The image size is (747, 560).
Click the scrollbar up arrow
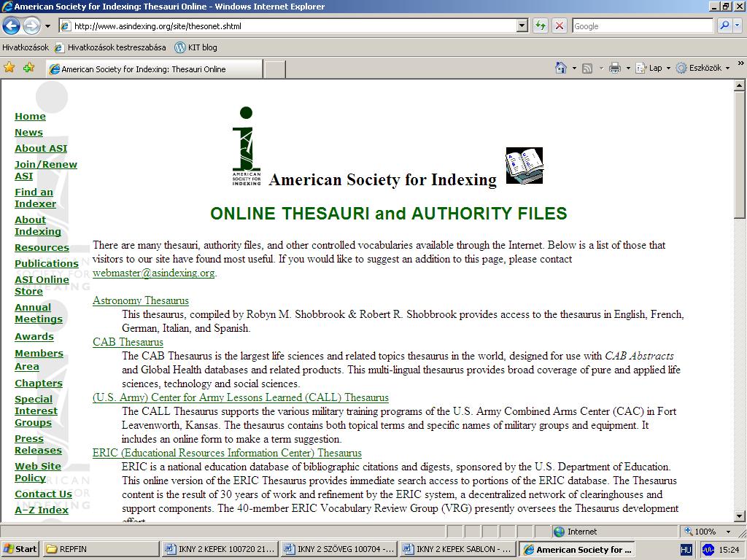click(740, 85)
